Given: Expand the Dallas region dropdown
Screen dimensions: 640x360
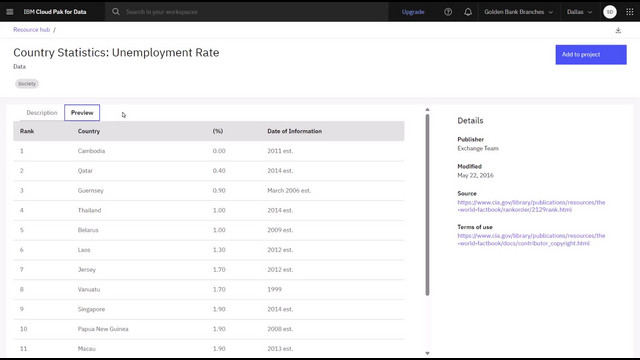Looking at the screenshot, I should [x=580, y=12].
